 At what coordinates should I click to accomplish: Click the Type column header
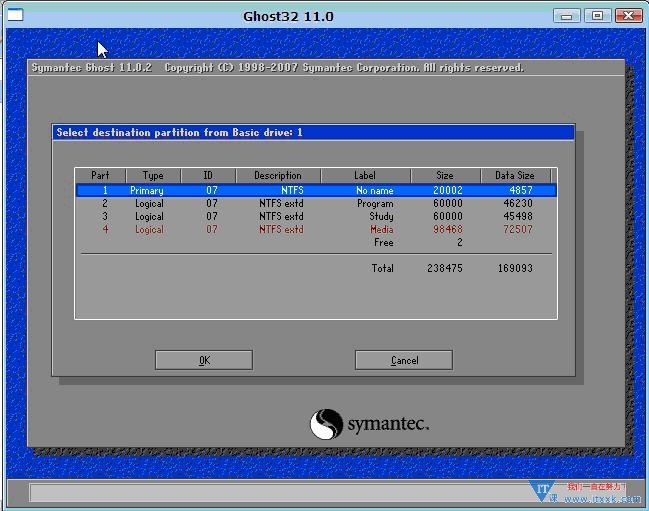(x=153, y=175)
